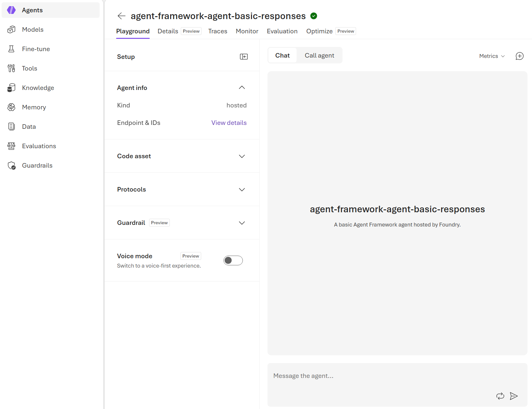532x409 pixels.
Task: Click the agent name in chat area
Action: pos(397,209)
